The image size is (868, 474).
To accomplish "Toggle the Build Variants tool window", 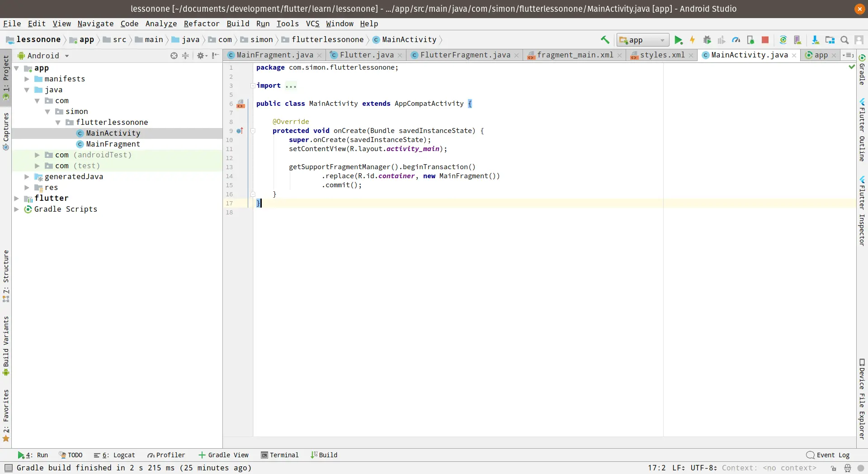I will tap(6, 346).
